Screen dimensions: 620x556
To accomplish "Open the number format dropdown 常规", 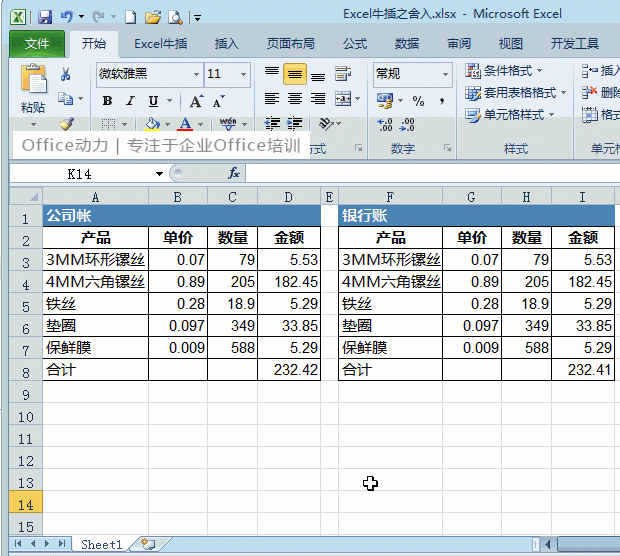I will pos(445,74).
